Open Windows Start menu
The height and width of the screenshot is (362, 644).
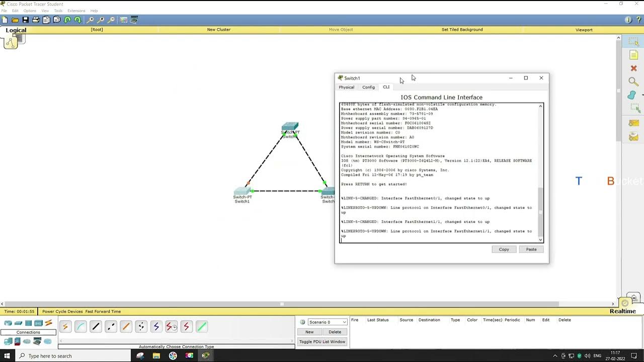[7, 356]
